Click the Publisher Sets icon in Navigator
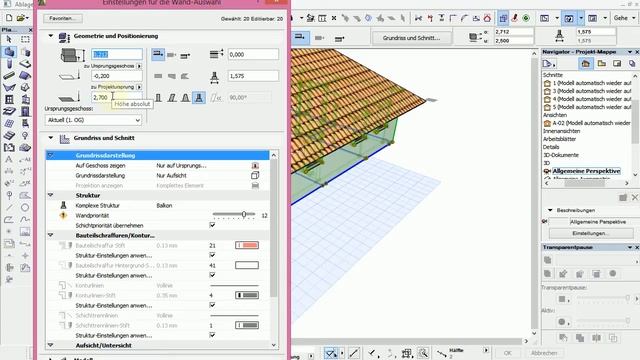The height and width of the screenshot is (360, 640). pyautogui.click(x=632, y=64)
